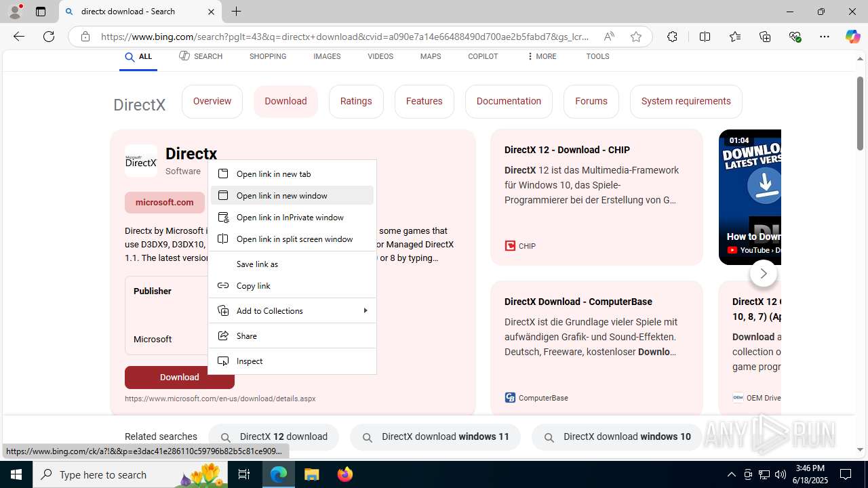Select Save link as
Viewport: 868px width, 488px height.
292,264
